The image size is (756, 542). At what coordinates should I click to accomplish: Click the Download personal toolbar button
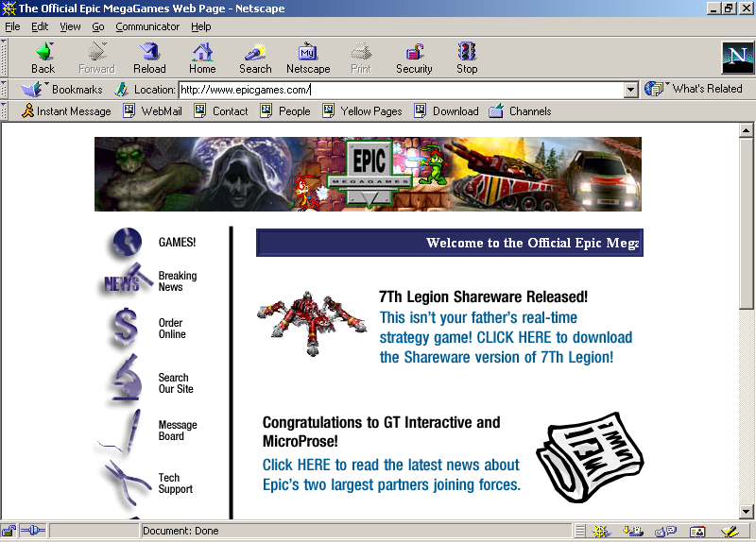(x=446, y=111)
